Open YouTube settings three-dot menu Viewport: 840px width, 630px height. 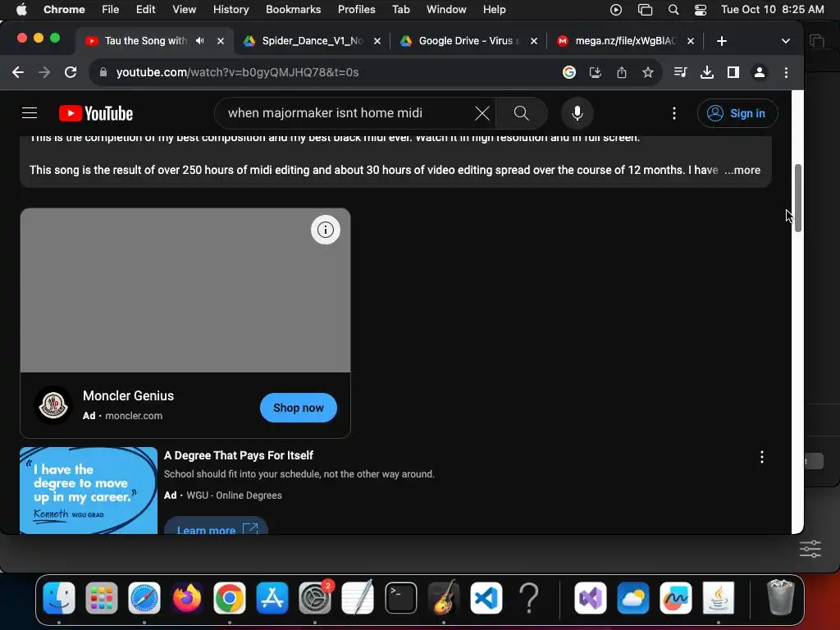coord(674,113)
